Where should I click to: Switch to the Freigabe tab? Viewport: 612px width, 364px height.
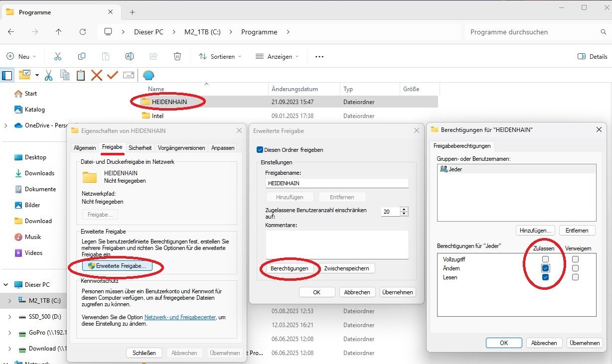112,147
